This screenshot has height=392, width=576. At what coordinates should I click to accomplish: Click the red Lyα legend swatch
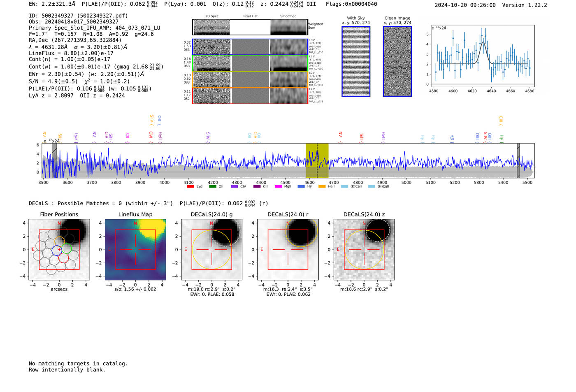(190, 186)
